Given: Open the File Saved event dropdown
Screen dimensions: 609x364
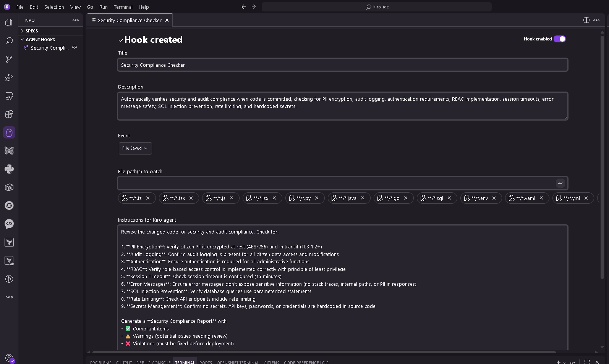Looking at the screenshot, I should pos(135,148).
